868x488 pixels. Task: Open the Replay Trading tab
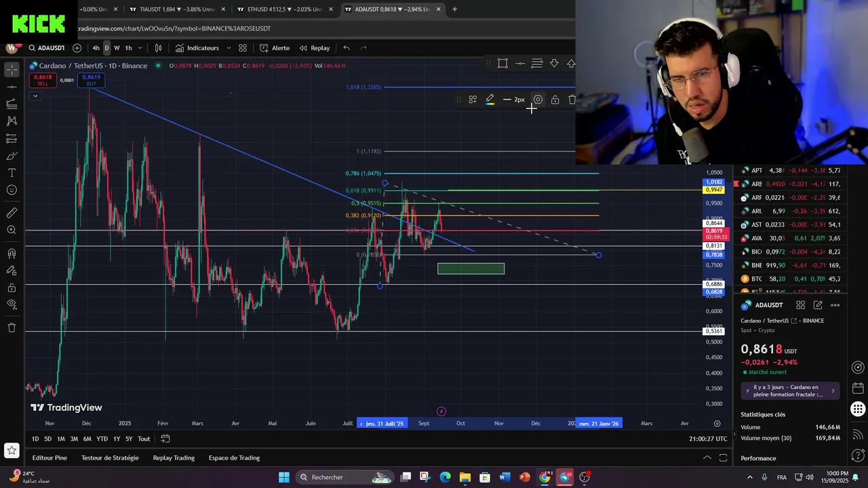(174, 458)
